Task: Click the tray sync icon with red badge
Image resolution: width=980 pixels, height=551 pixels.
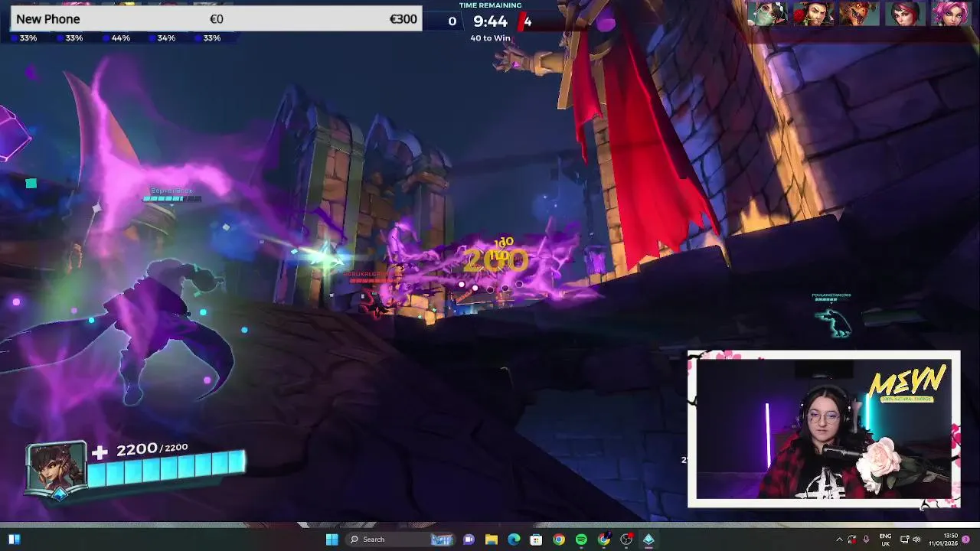Action: click(x=852, y=540)
